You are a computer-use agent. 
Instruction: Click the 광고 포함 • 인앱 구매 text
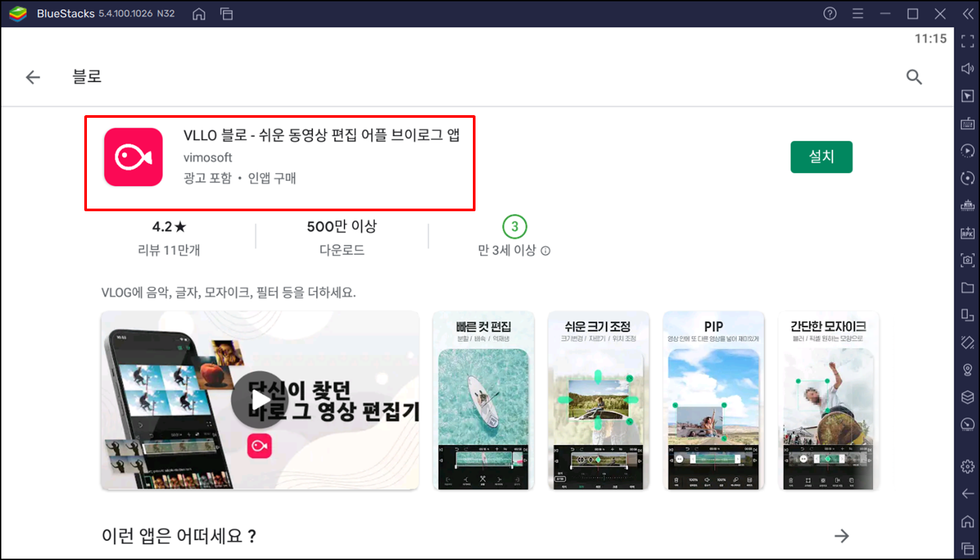240,178
